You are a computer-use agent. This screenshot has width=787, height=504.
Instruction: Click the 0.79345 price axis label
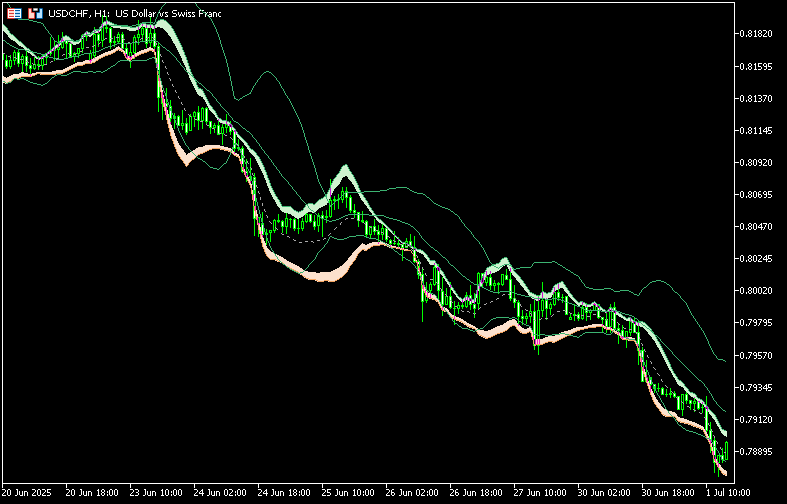click(x=755, y=387)
